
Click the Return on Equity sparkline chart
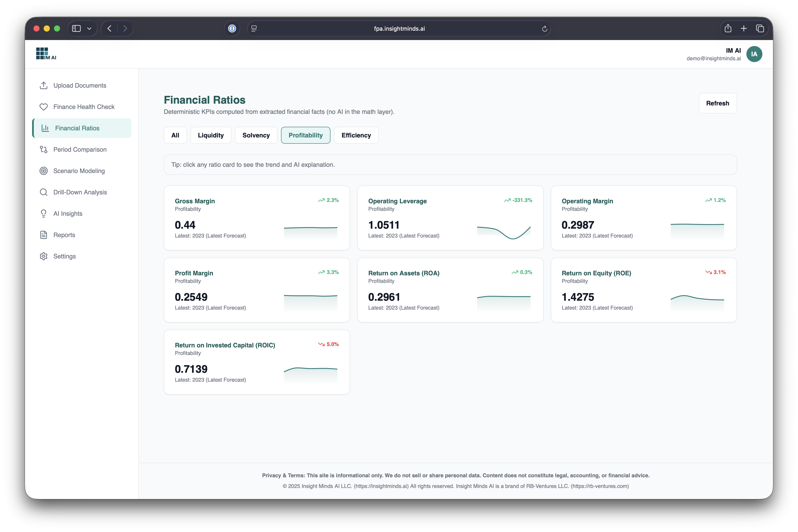697,302
